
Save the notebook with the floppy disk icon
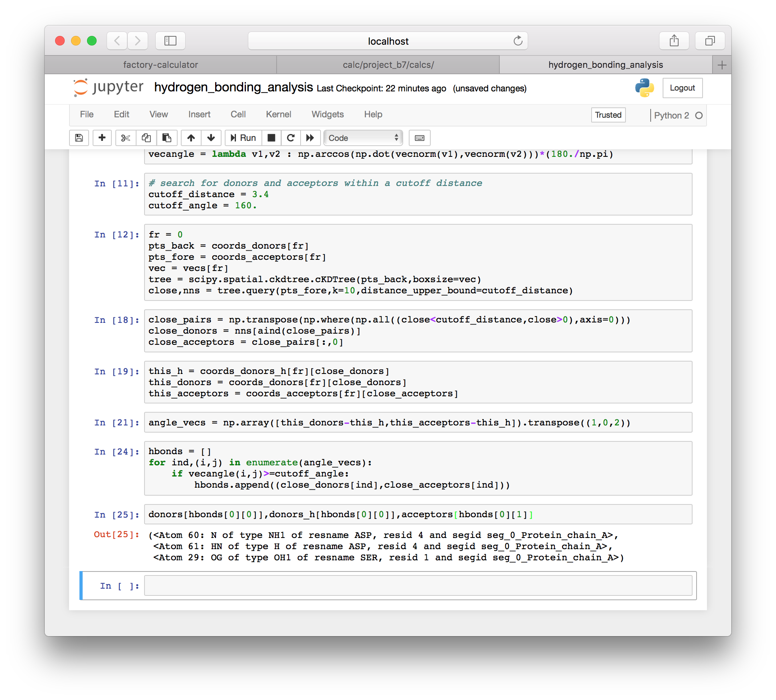point(79,138)
